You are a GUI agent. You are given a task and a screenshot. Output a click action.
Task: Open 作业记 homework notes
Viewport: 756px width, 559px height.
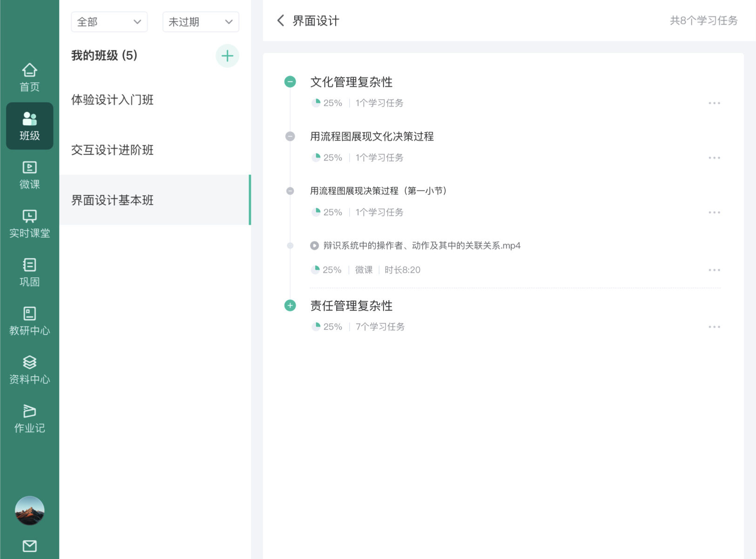coord(29,418)
